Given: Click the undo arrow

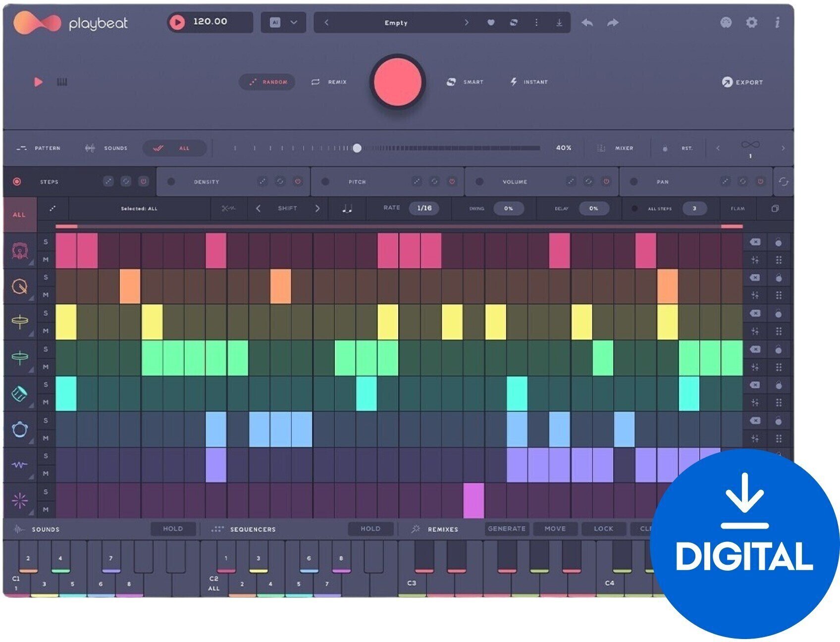Looking at the screenshot, I should click(587, 22).
